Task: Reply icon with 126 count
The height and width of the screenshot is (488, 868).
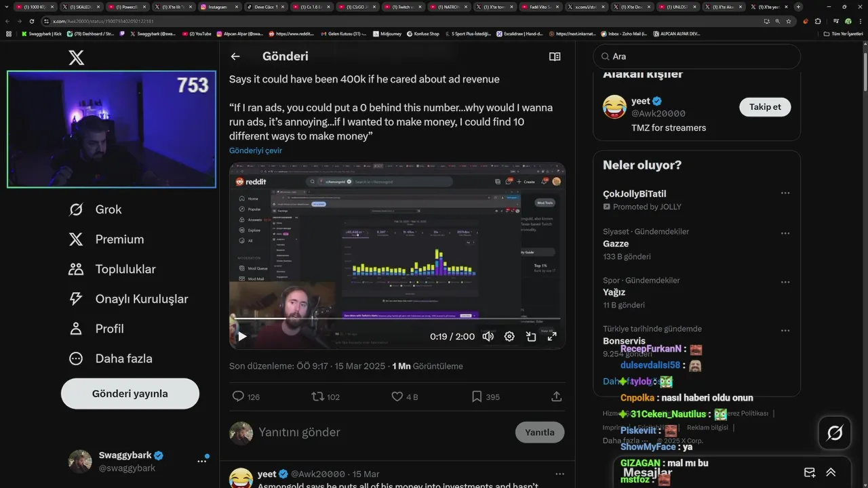Action: coord(245,396)
